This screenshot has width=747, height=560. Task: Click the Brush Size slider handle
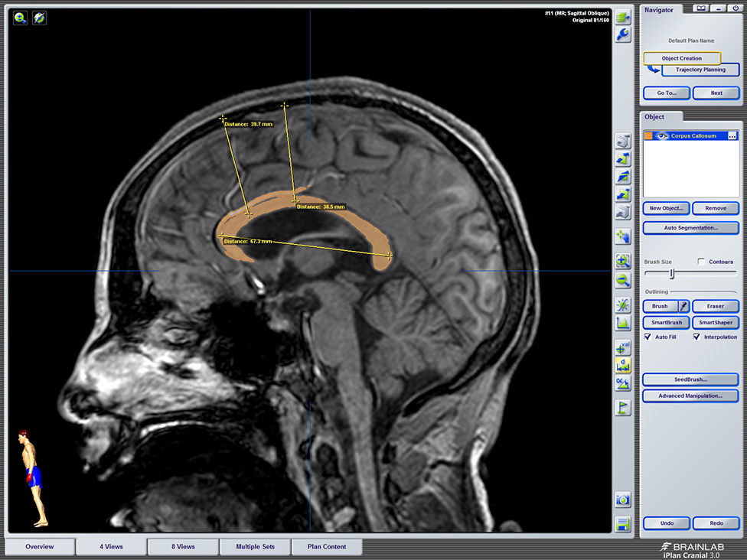[672, 274]
